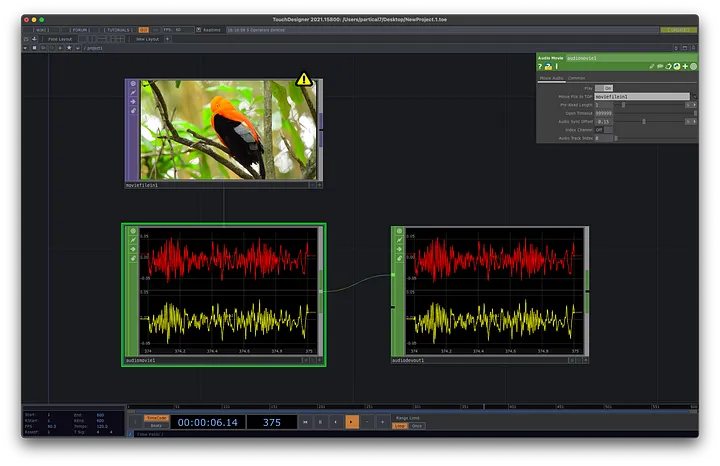Select the Movie Audio parameter tab
The image size is (720, 466).
point(551,77)
